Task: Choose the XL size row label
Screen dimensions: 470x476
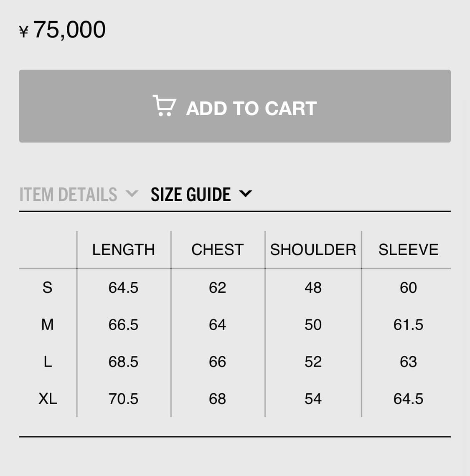Action: click(48, 399)
